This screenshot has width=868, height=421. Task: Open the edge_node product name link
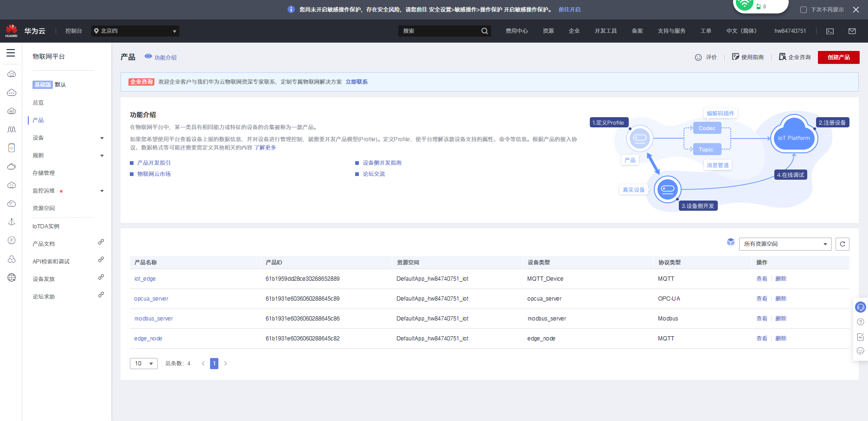tap(148, 339)
